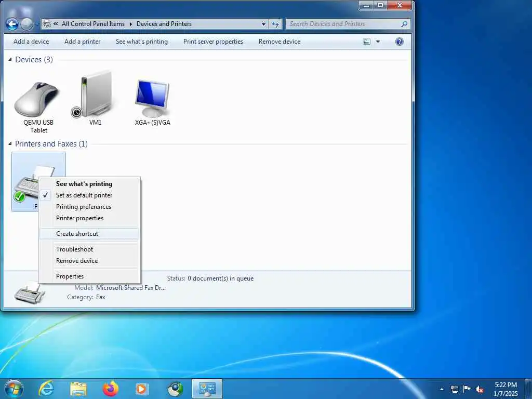
Task: Show hidden tray icons arrow
Action: click(x=442, y=389)
